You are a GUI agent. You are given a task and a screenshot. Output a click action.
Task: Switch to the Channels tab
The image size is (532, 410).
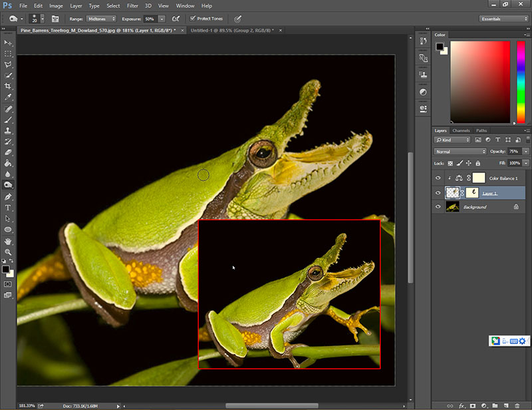461,130
